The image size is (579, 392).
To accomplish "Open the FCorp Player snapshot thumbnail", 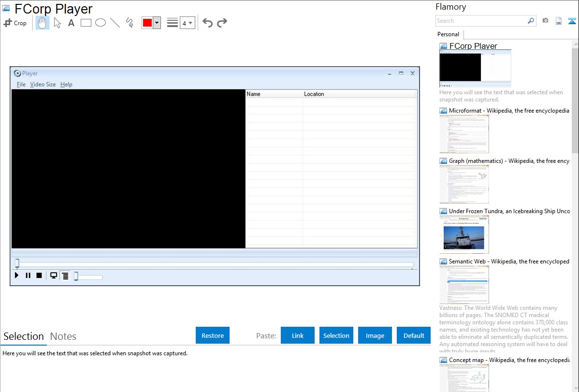I will (475, 69).
